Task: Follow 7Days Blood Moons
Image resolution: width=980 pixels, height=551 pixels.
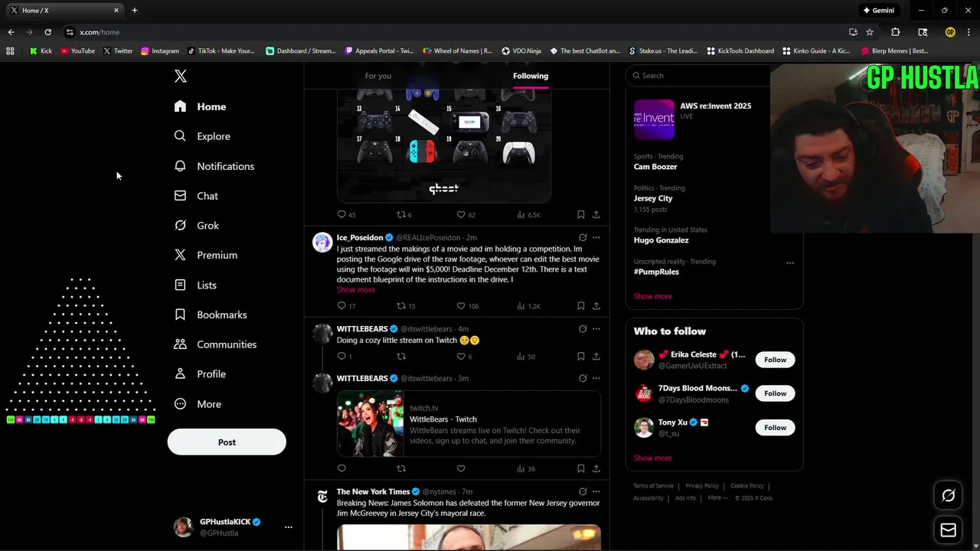Action: [775, 393]
